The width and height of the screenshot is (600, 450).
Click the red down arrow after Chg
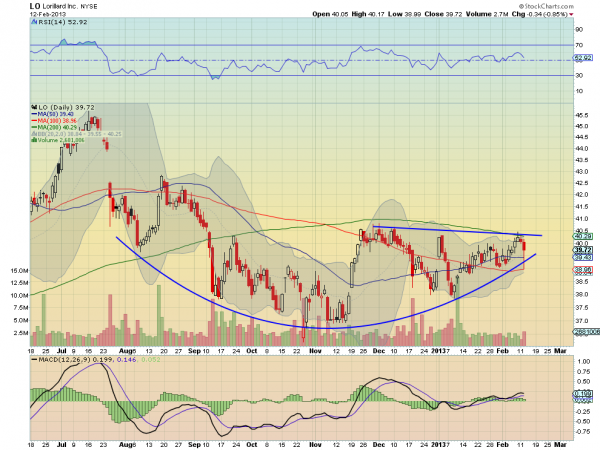click(571, 15)
